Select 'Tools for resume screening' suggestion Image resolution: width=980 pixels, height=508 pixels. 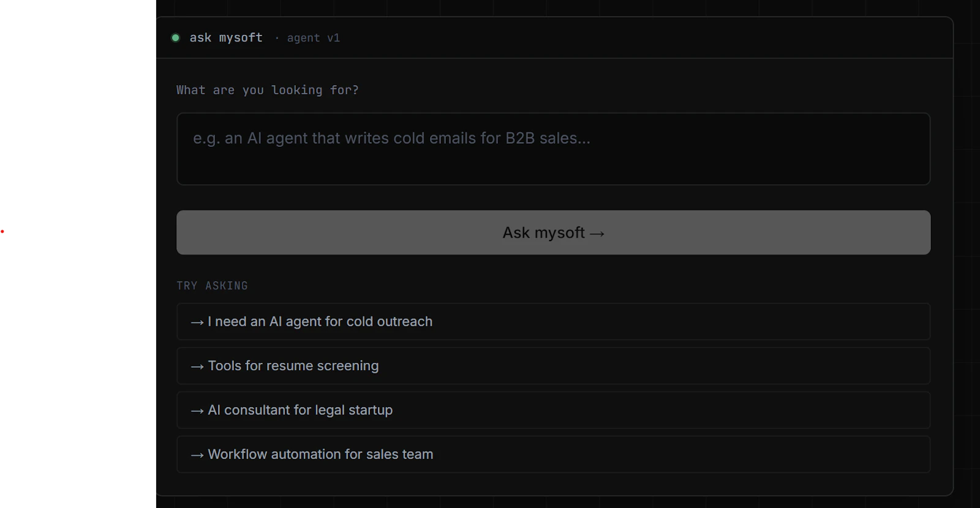point(553,366)
